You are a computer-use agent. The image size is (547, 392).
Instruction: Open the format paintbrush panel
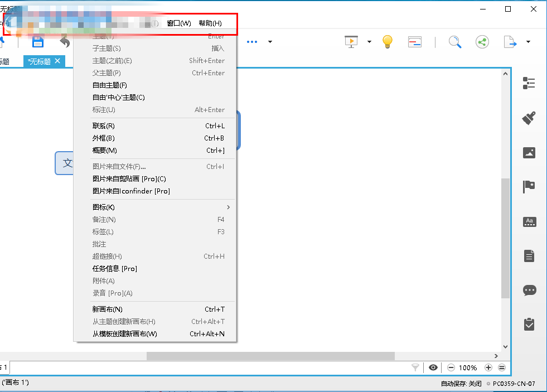point(529,118)
